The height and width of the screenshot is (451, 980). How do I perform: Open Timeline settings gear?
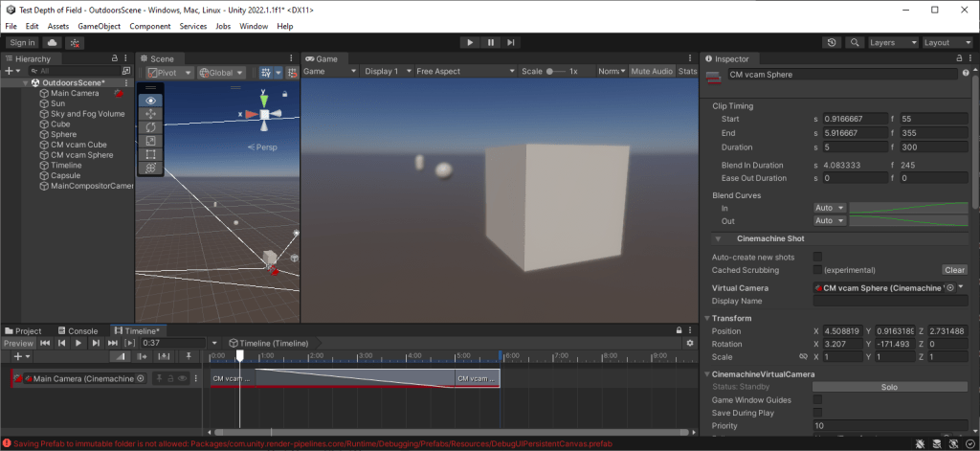pyautogui.click(x=690, y=342)
